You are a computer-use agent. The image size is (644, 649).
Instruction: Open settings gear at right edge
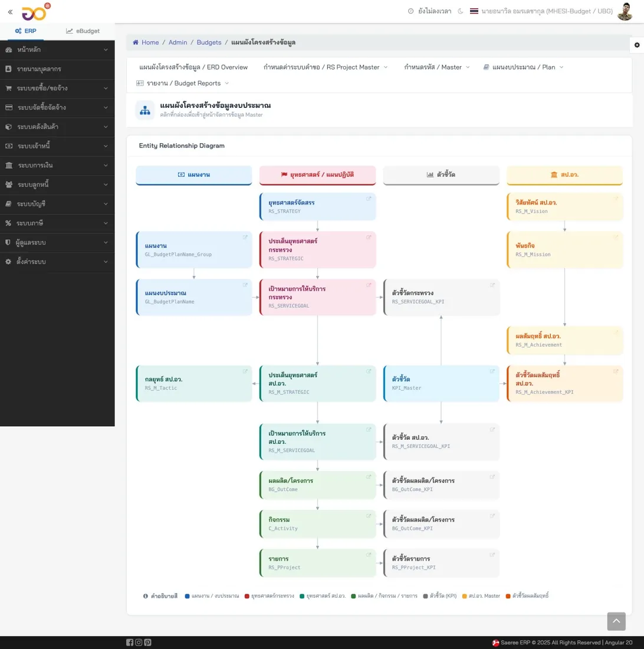pyautogui.click(x=637, y=45)
